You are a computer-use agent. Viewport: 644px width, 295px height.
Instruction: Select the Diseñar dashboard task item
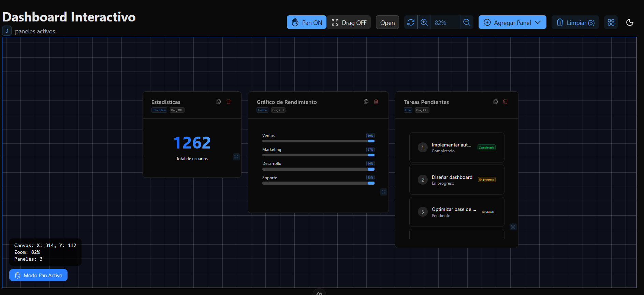(x=457, y=180)
